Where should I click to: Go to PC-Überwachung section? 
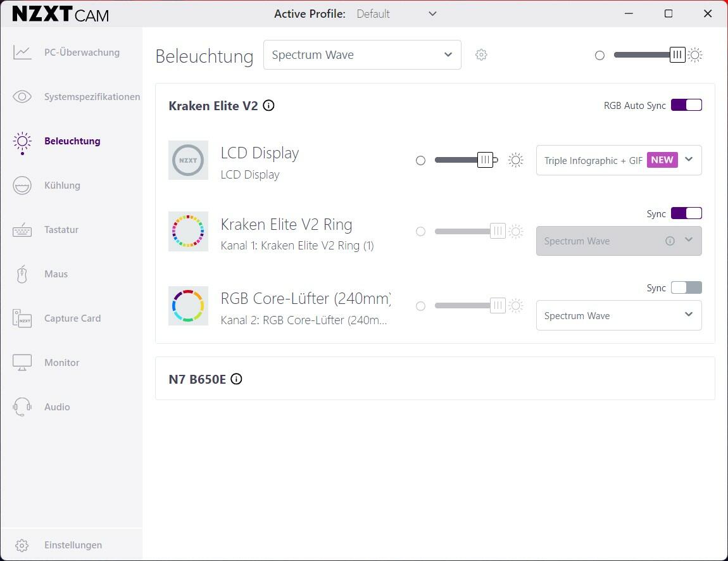pyautogui.click(x=81, y=53)
